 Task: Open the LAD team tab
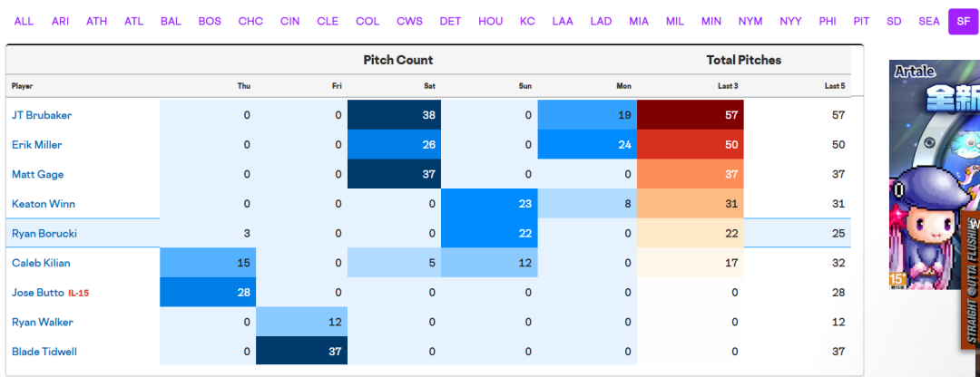(601, 21)
